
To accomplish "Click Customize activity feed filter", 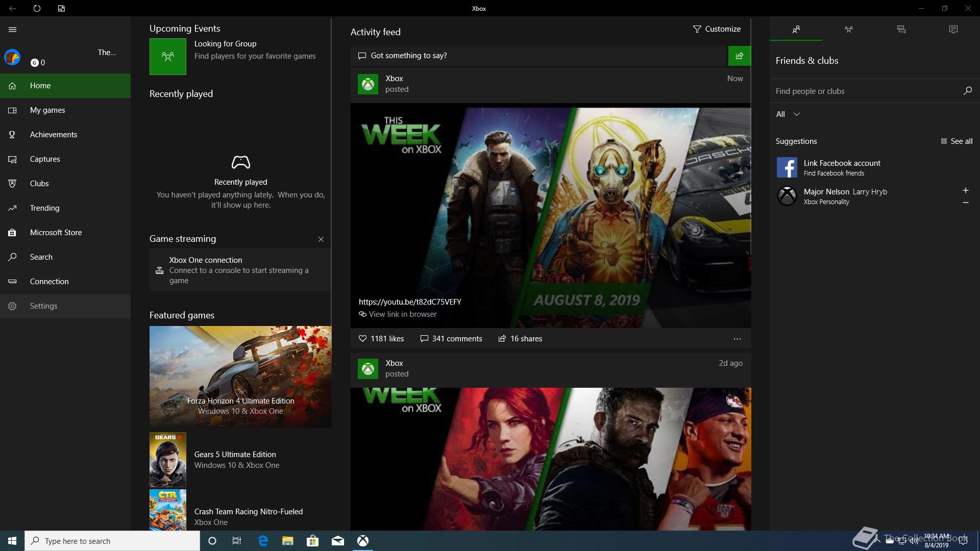I will [x=717, y=29].
